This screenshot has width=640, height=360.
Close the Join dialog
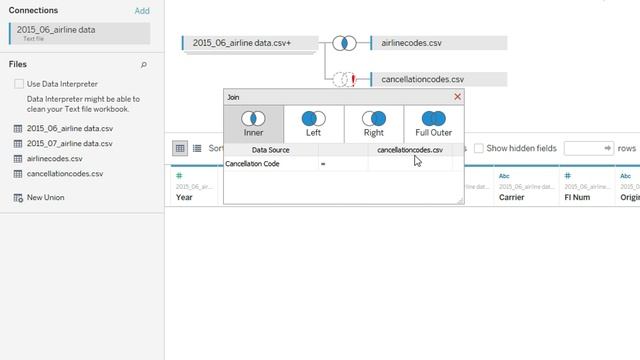point(457,97)
